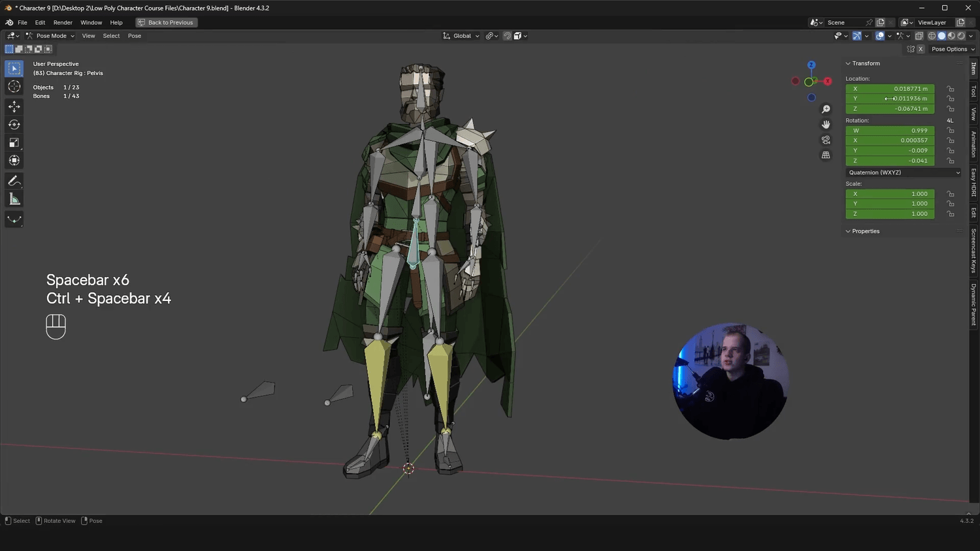Open the Pose Options popover
This screenshot has height=551, width=980.
coord(953,49)
